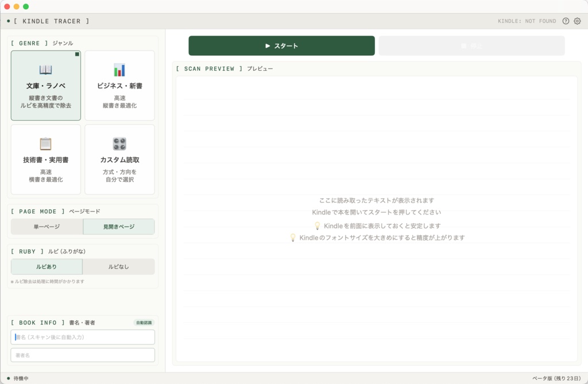Image resolution: width=588 pixels, height=384 pixels.
Task: Click the lightbulb icon beside Kindleを前面に tip
Action: point(317,225)
